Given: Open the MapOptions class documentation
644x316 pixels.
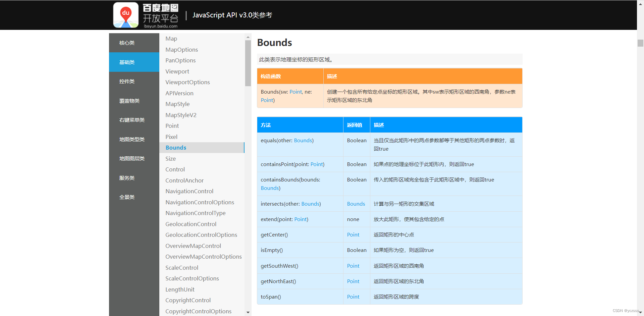Looking at the screenshot, I should point(181,49).
